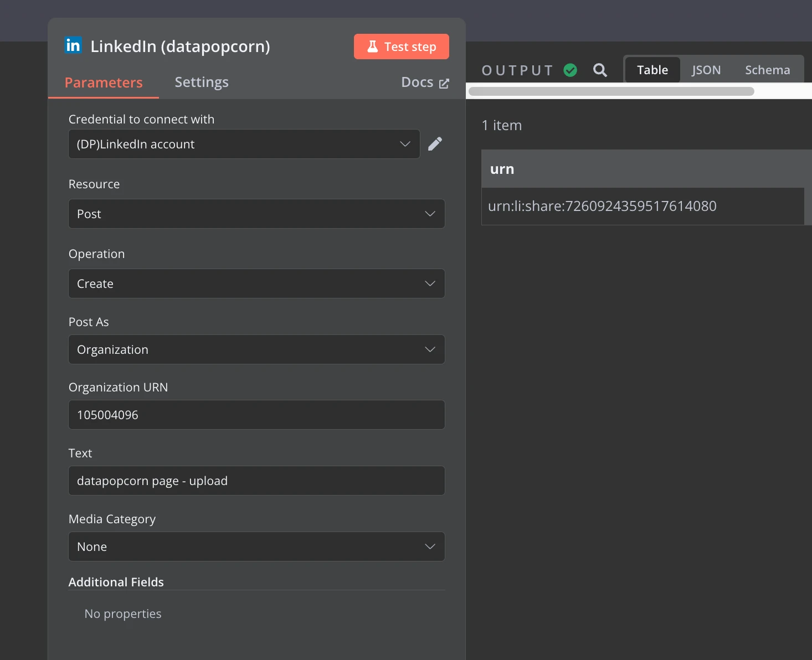Click the horizontal scrollbar above output
This screenshot has width=812, height=660.
coord(611,91)
